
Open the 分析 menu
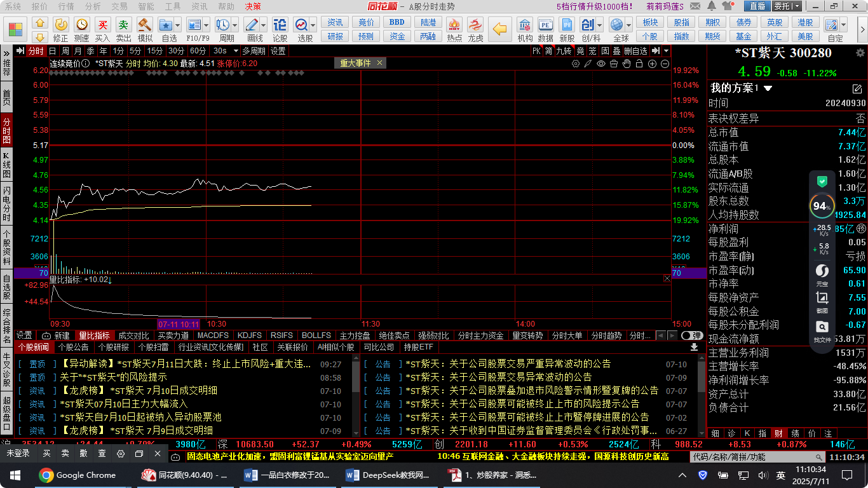click(x=93, y=6)
